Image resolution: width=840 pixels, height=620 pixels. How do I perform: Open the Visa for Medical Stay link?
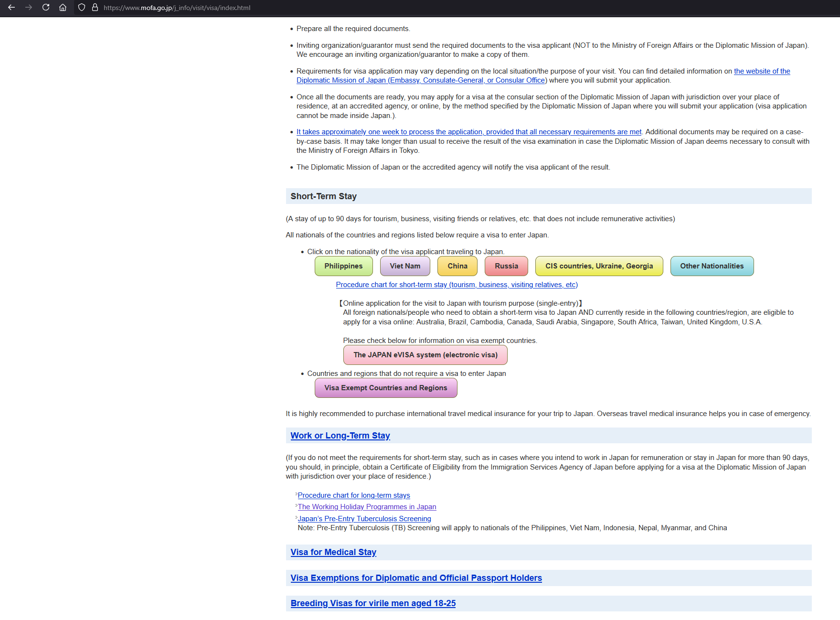(x=333, y=552)
